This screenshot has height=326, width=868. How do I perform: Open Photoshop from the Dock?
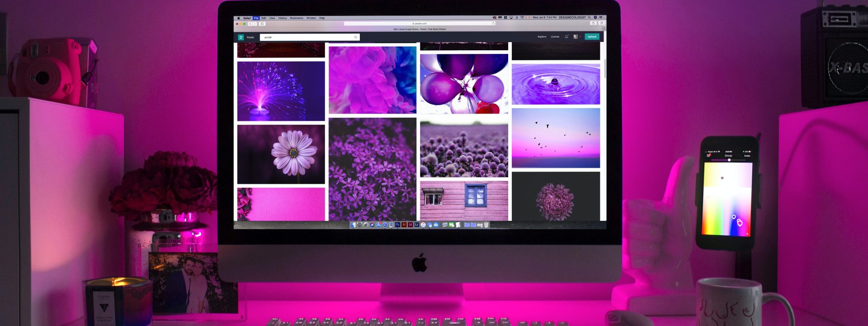tap(398, 225)
